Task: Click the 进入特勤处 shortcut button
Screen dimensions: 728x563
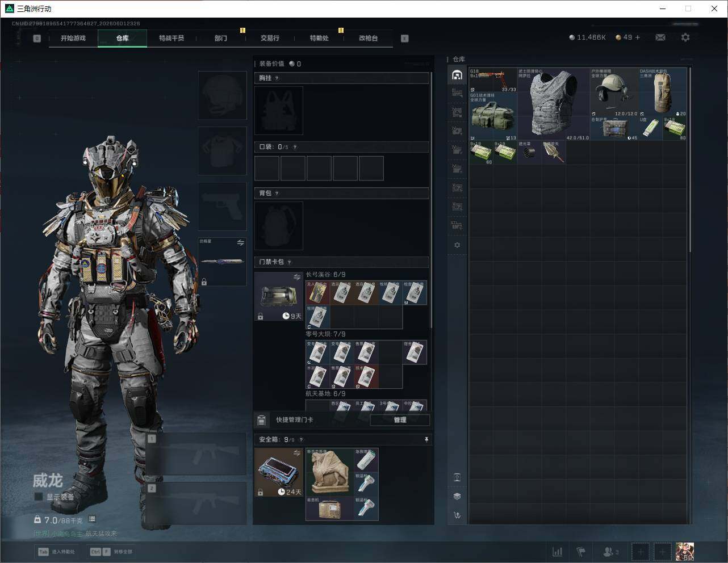Action: tap(57, 552)
